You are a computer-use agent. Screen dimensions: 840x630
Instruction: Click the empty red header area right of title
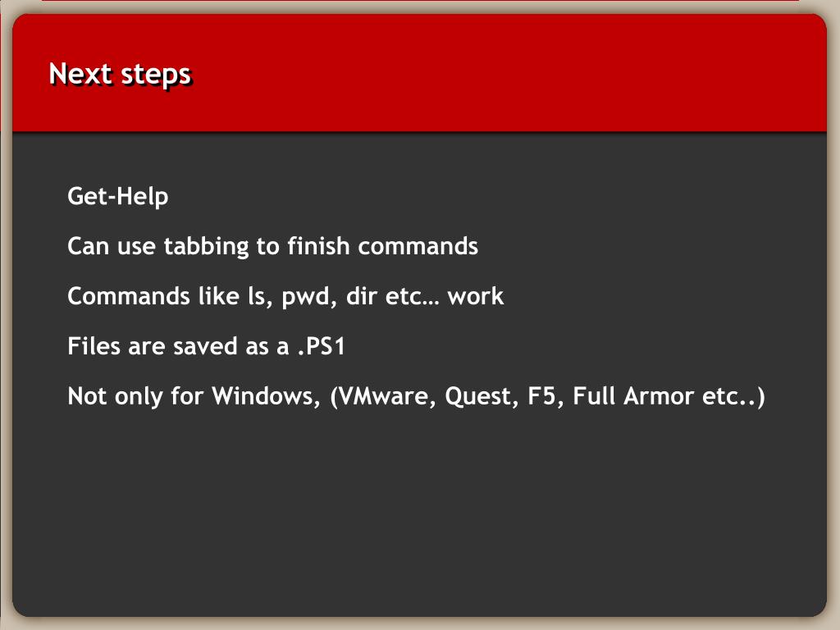pos(509,74)
